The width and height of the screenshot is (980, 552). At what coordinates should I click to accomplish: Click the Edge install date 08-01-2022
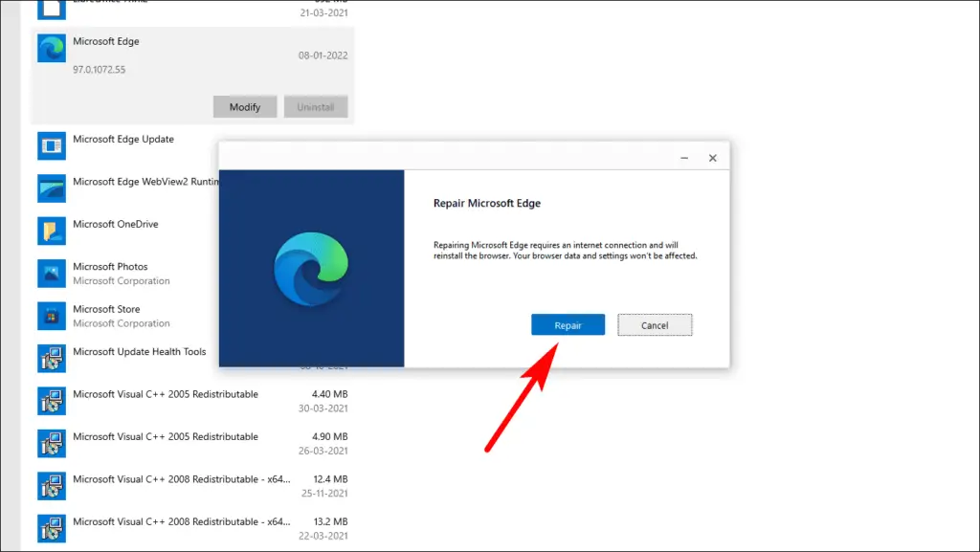pos(323,55)
